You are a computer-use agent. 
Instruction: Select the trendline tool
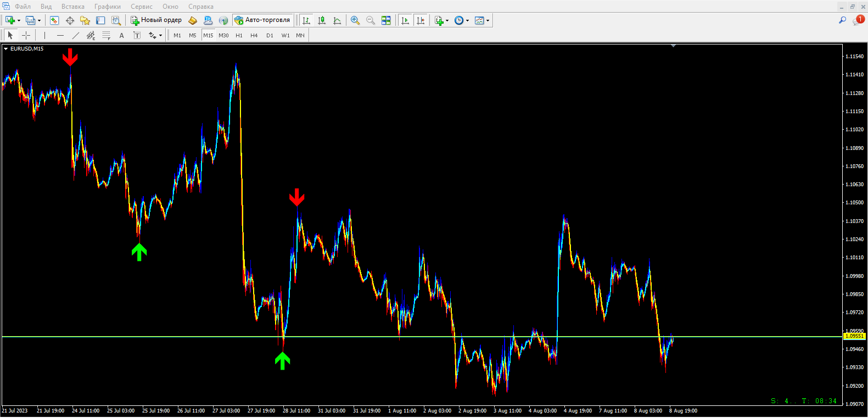(x=76, y=35)
